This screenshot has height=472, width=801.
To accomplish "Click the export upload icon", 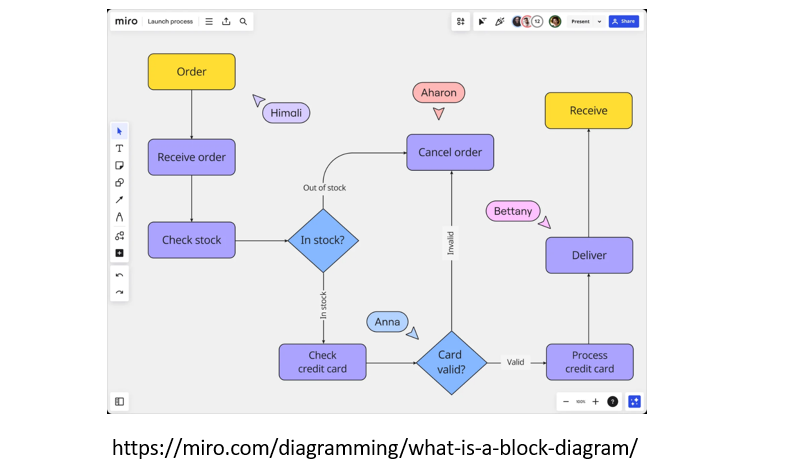I will [x=226, y=21].
